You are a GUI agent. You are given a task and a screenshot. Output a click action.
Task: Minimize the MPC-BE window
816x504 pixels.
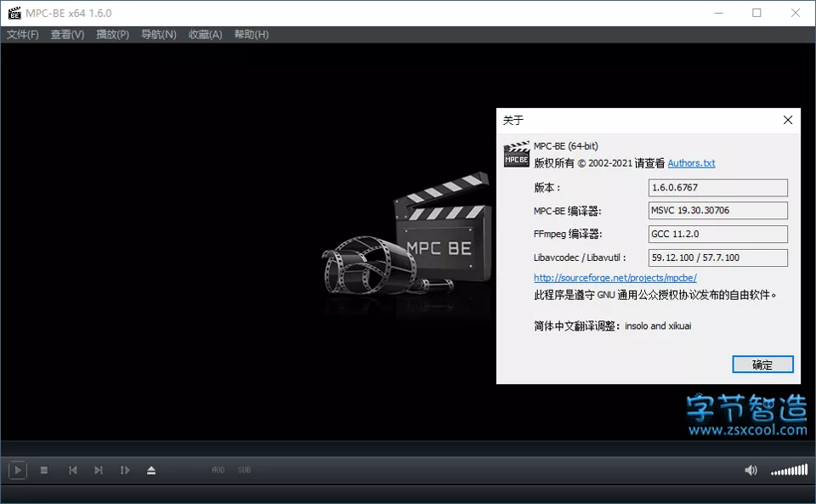click(x=719, y=13)
